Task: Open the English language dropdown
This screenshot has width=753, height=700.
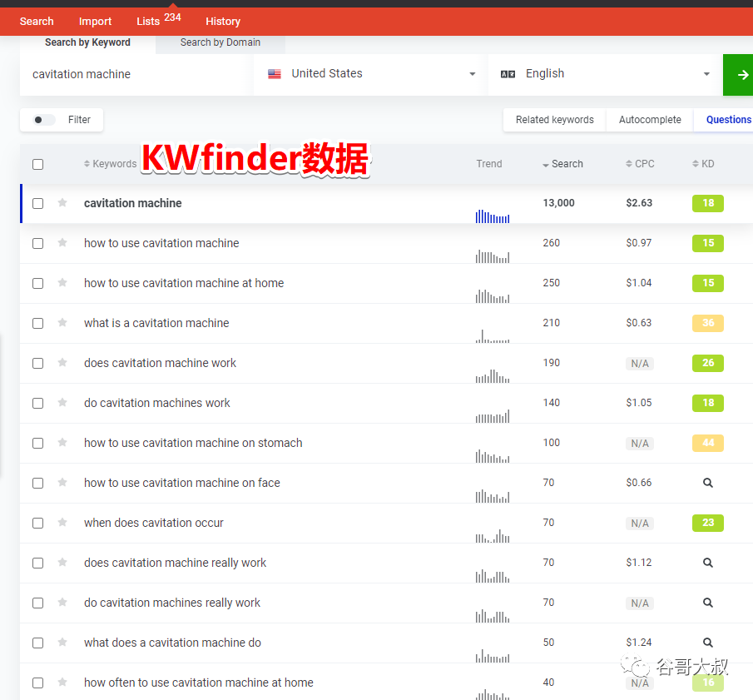Action: (605, 74)
